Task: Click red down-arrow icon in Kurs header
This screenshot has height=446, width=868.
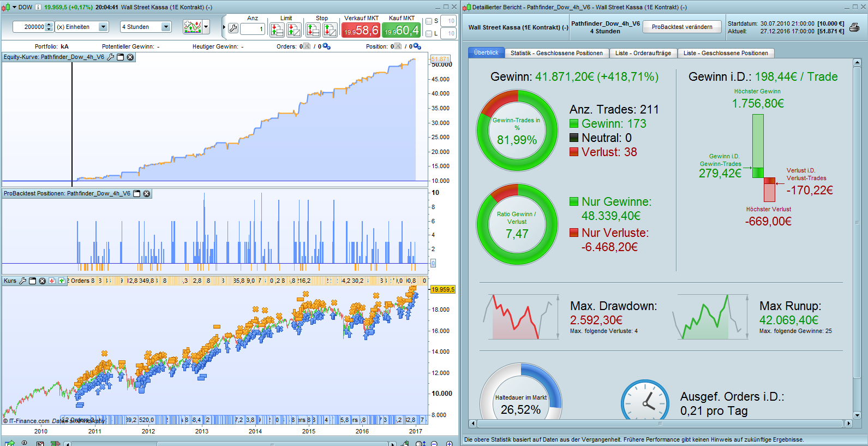Action: click(52, 281)
